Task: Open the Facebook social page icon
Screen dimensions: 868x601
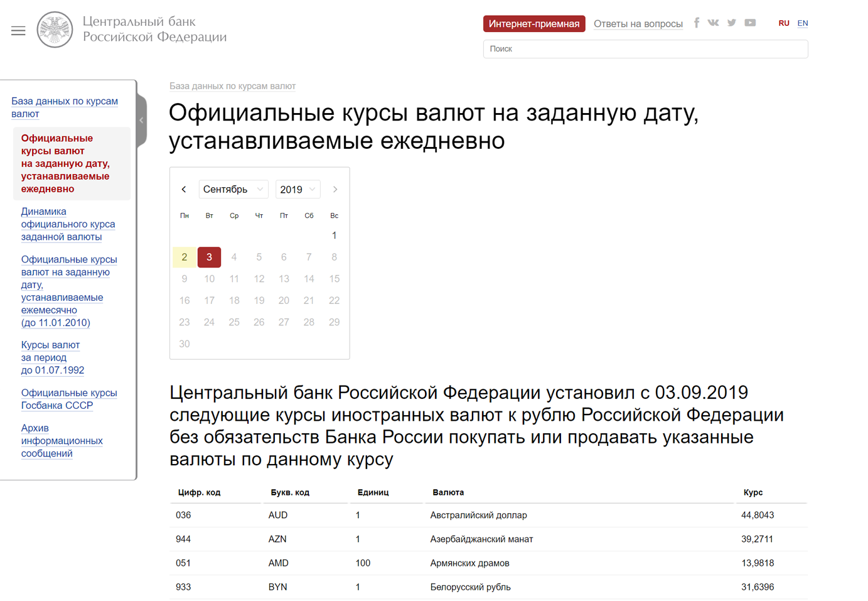Action: pos(696,23)
